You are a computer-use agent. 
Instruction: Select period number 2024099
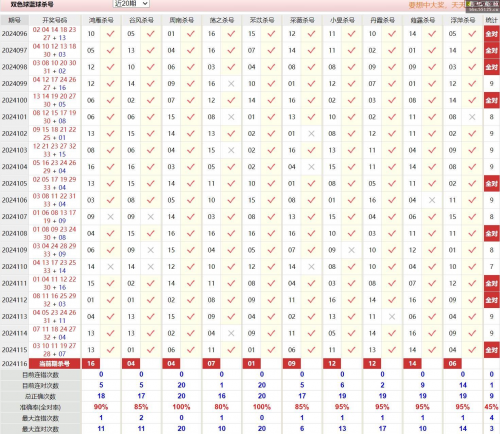(14, 84)
